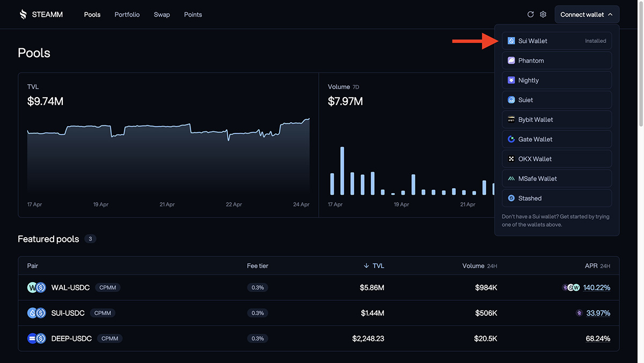Click the STEAMM logo in the header
Image resolution: width=644 pixels, height=363 pixels.
[x=41, y=14]
